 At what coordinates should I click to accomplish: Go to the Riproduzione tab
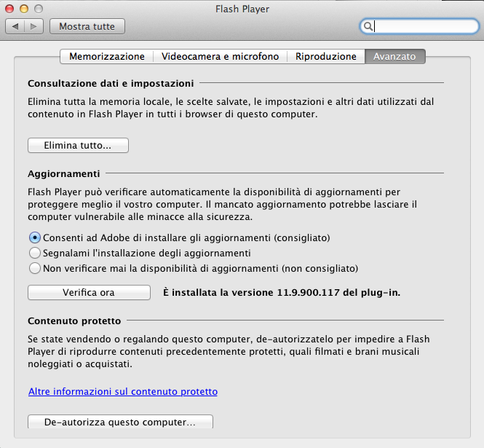(325, 56)
